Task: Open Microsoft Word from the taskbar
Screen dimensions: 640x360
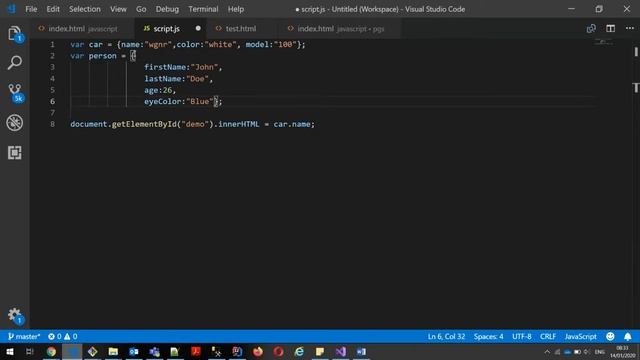Action: pos(361,351)
